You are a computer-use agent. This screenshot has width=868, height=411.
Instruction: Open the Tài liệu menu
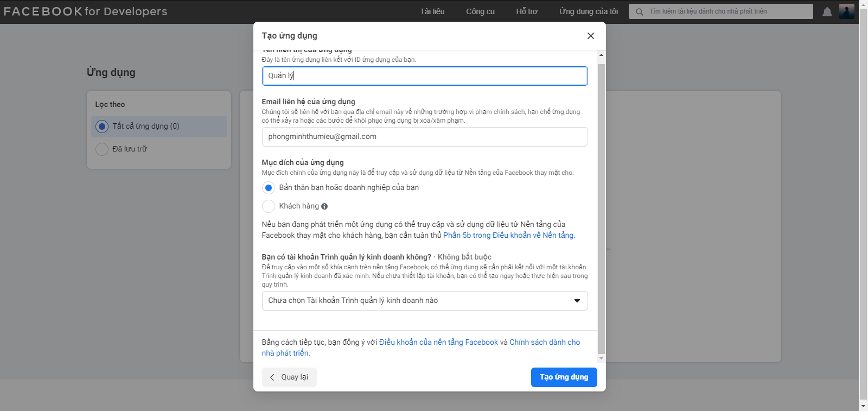pos(432,11)
